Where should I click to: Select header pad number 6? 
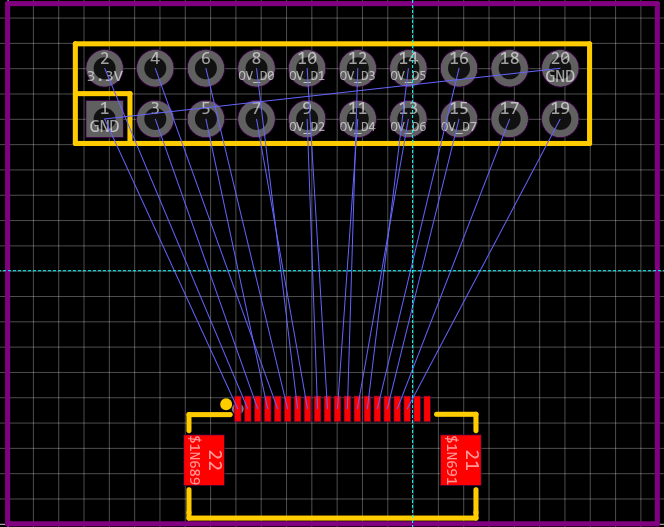tap(206, 68)
